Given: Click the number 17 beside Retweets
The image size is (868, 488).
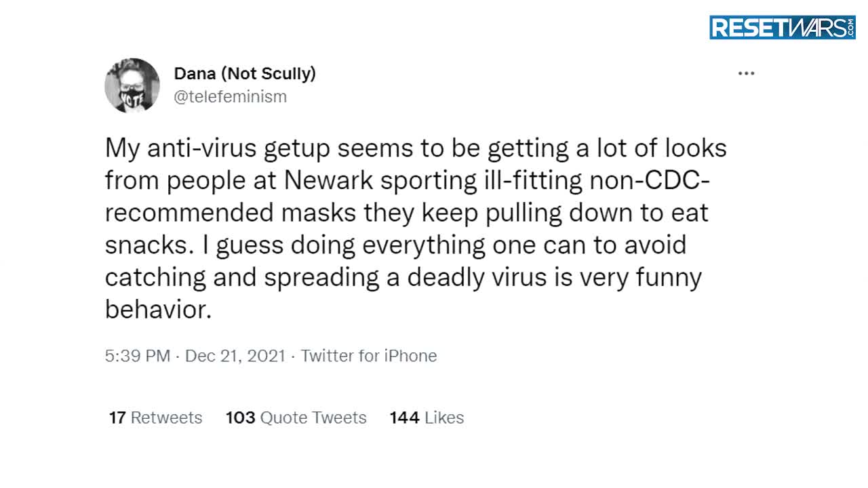Looking at the screenshot, I should click(x=117, y=418).
